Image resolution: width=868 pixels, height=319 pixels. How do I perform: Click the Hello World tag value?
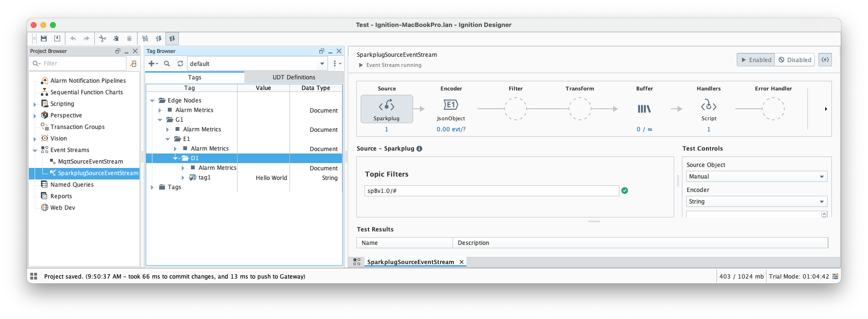point(271,178)
